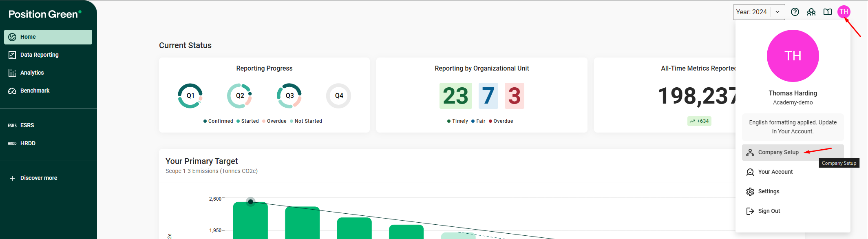Click the Confirmed legend item
Screen dimensions: 868x239
pyautogui.click(x=218, y=121)
